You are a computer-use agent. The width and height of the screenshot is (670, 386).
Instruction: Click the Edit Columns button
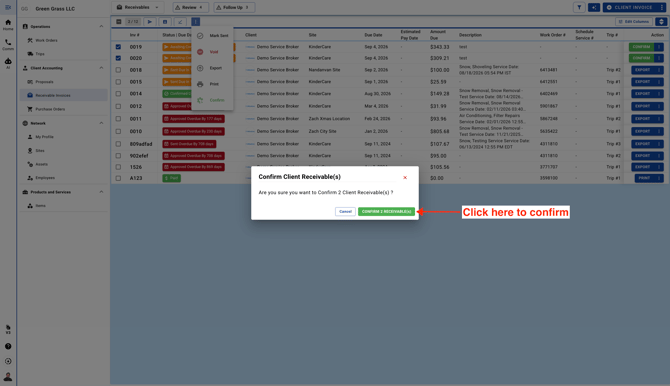pyautogui.click(x=634, y=22)
